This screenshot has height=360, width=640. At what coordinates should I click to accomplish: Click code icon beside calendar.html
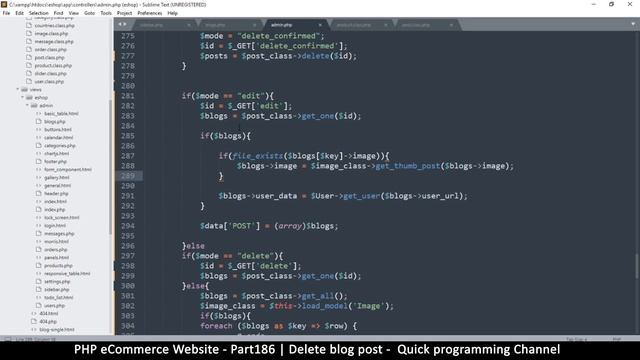38,138
